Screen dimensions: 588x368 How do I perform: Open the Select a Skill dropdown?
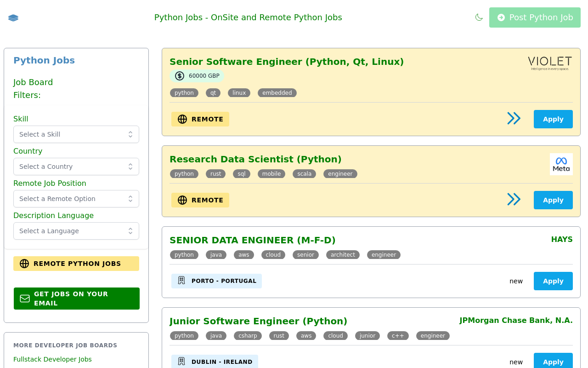[76, 134]
